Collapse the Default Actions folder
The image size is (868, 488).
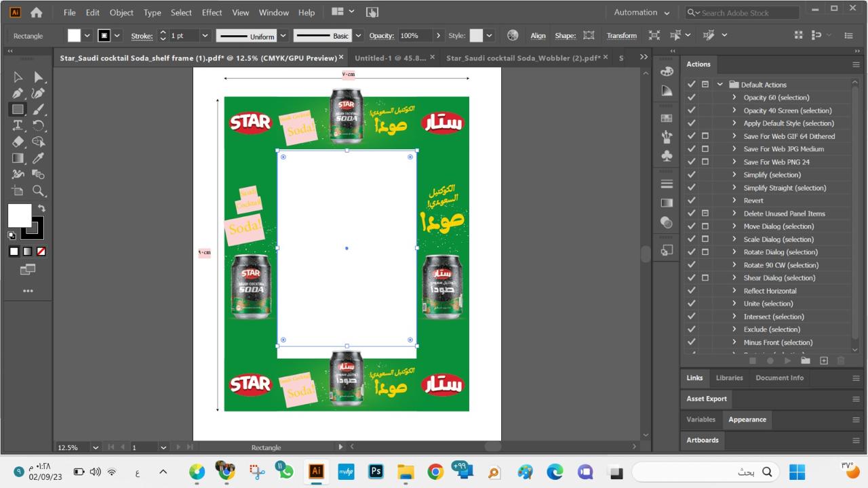719,85
